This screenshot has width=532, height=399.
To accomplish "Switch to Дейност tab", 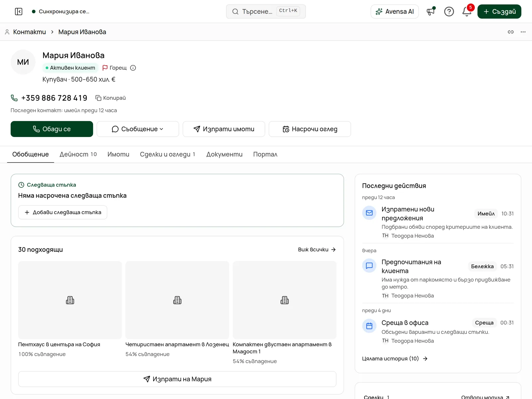I will 78,154.
